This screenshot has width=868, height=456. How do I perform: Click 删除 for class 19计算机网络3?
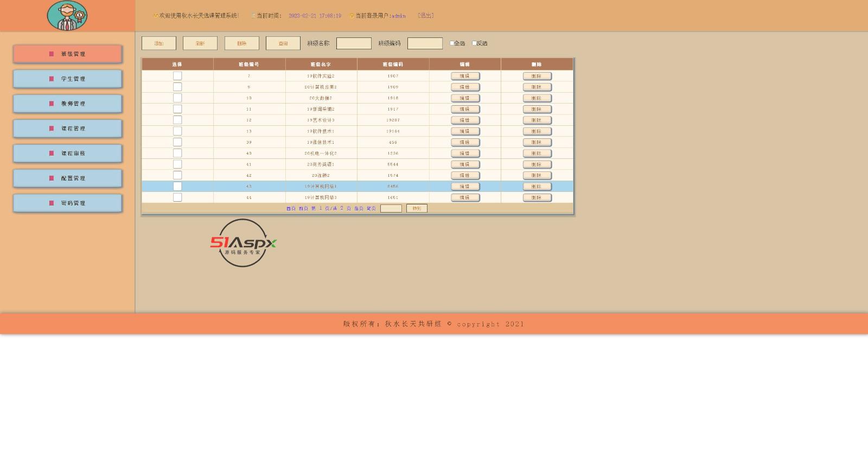537,198
